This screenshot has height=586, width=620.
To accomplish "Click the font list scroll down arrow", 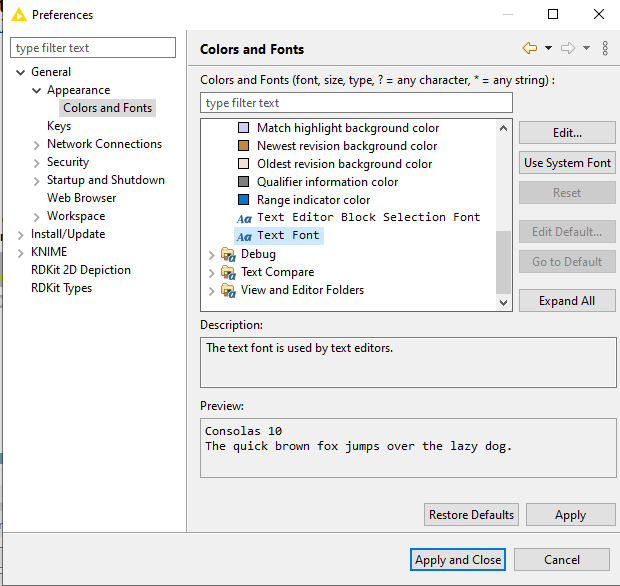I will [x=503, y=303].
